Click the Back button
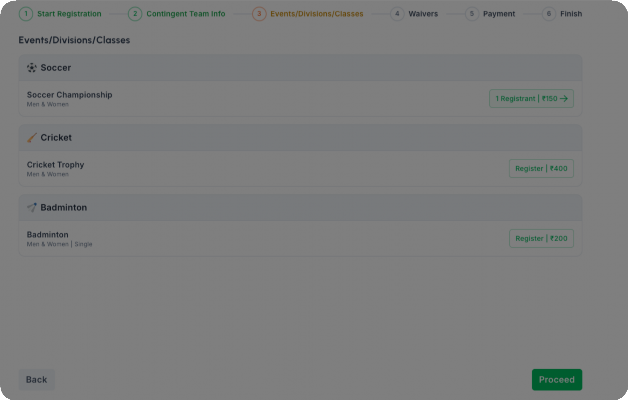Screen dimensions: 628x400 coord(36,380)
